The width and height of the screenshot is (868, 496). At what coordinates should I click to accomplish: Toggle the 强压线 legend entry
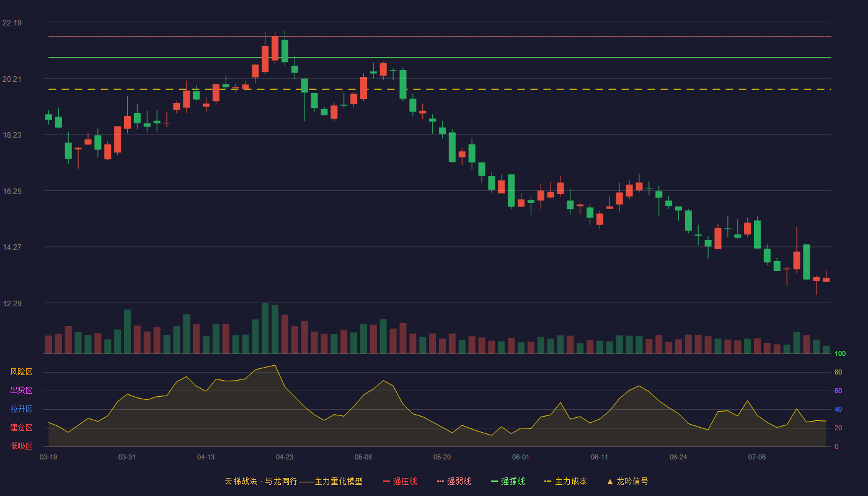[x=400, y=481]
